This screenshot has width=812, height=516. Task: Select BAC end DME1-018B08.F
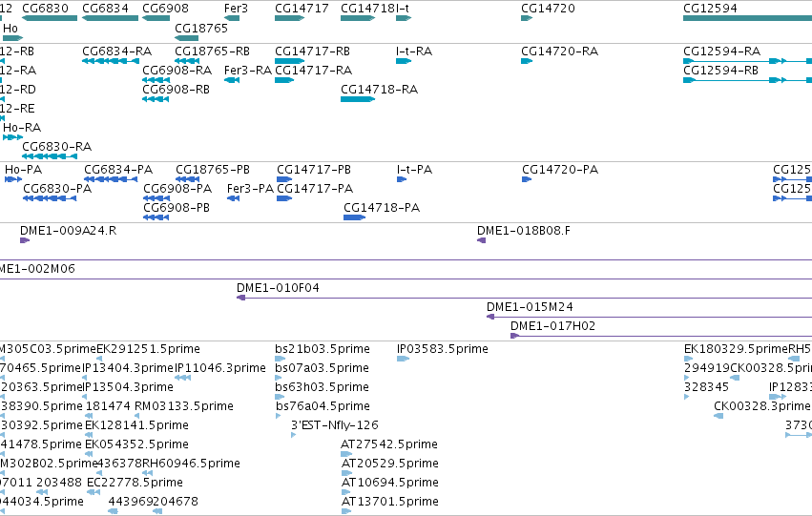482,240
